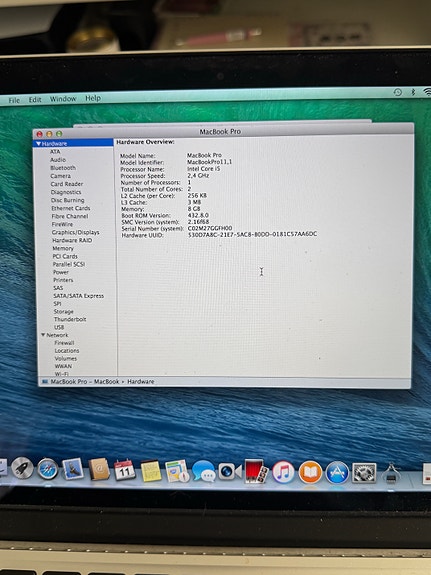This screenshot has width=431, height=575.
Task: Launch Safari from the Dock
Action: (x=48, y=469)
